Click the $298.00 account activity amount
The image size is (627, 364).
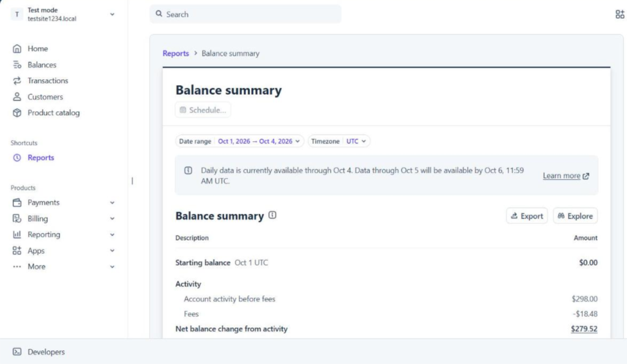tap(584, 299)
